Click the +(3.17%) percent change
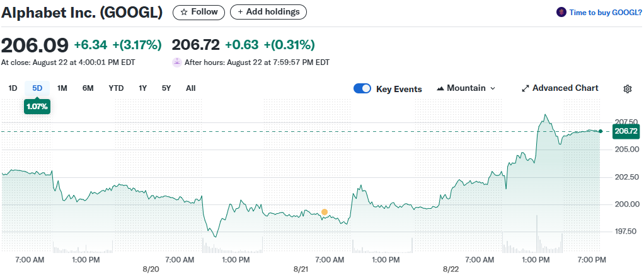The height and width of the screenshot is (277, 644). coord(137,45)
